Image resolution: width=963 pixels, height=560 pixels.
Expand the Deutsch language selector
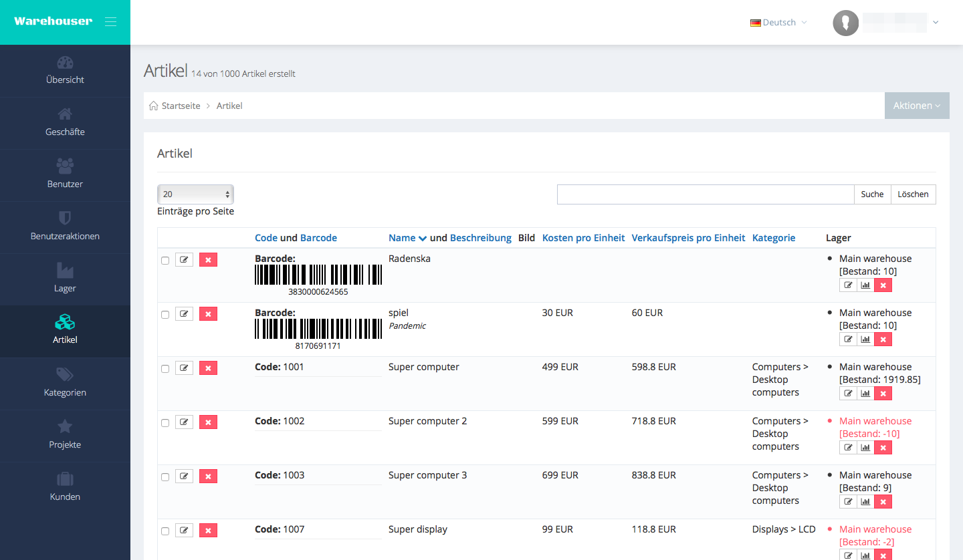[x=778, y=23]
